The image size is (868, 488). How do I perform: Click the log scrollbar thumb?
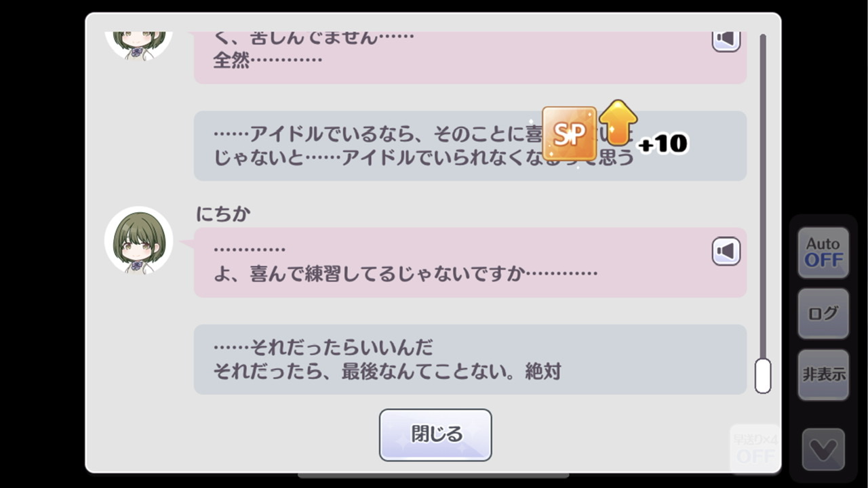click(763, 375)
